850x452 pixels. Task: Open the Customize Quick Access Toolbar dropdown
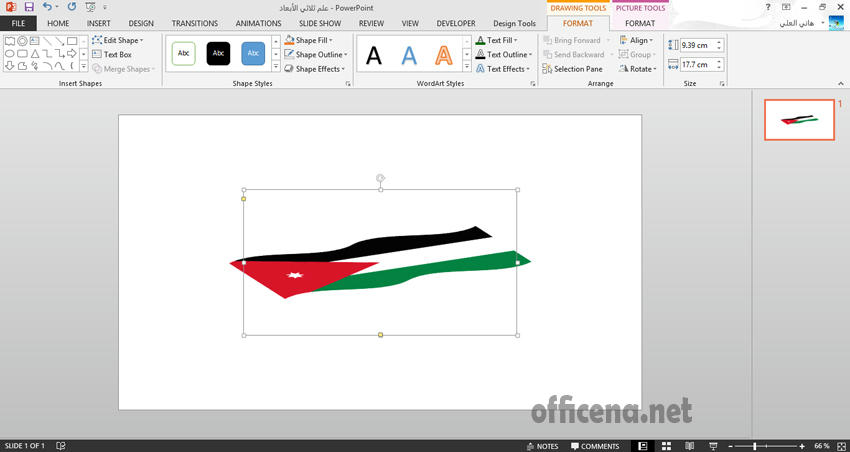[105, 8]
